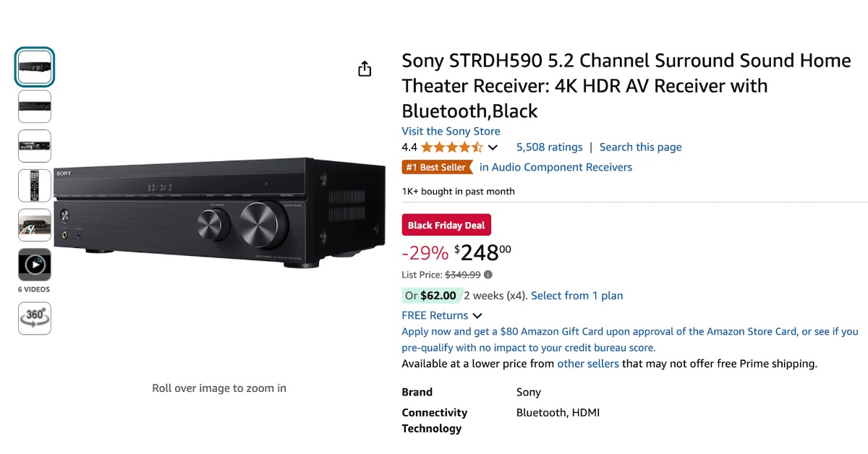Open the 5,508 ratings link

pyautogui.click(x=549, y=147)
